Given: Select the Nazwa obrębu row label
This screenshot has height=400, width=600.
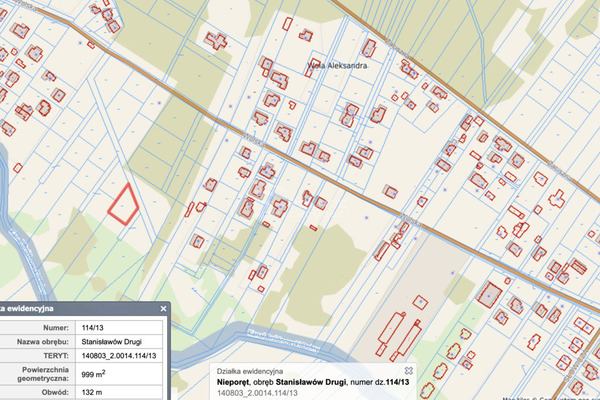Looking at the screenshot, I should (38, 341).
